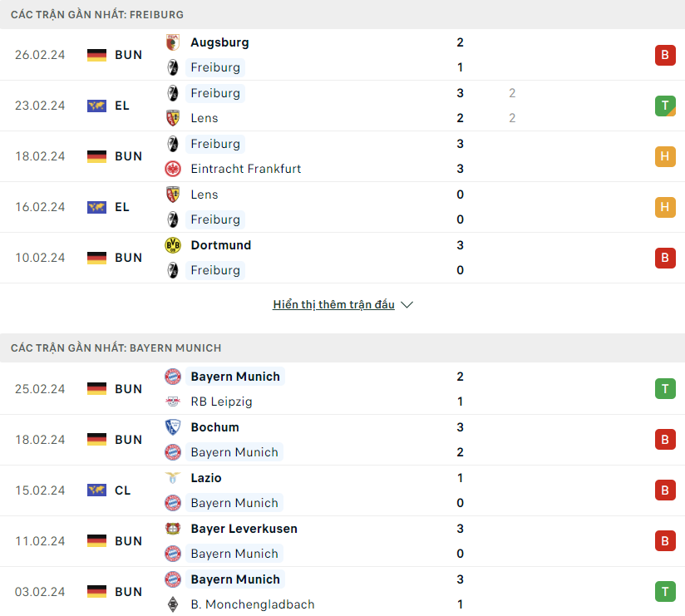
Task: Click Germany flag for 26.02.24 BUN match
Action: 96,55
